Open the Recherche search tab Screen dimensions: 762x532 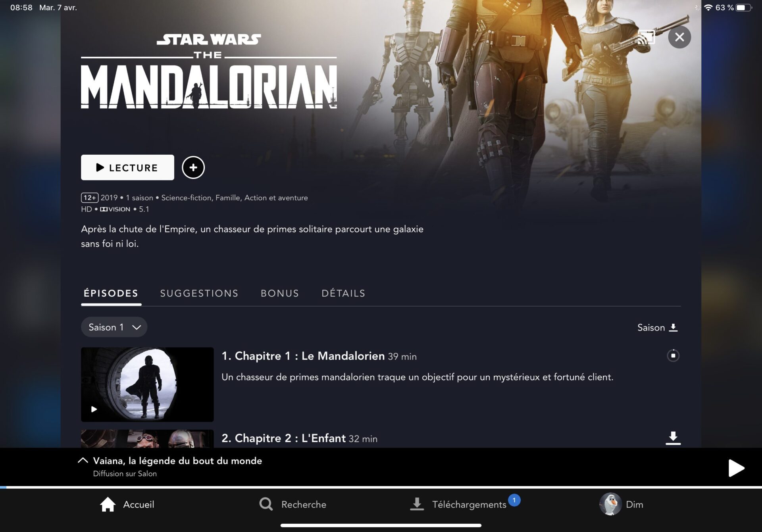click(293, 505)
